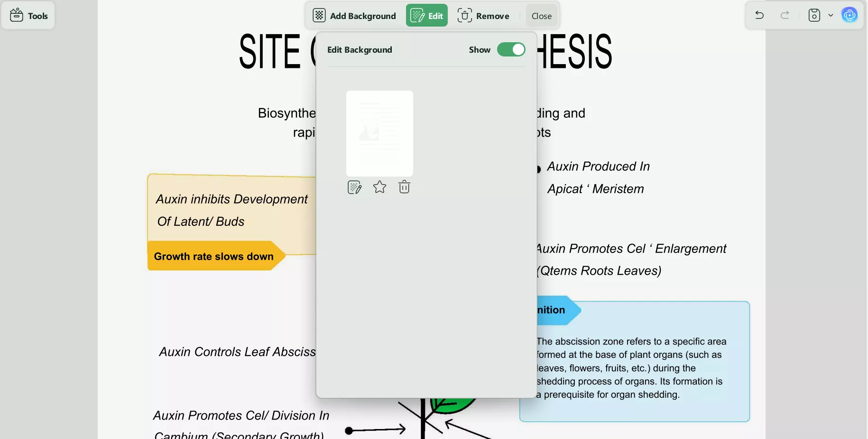
Task: Delete the background using trash icon
Action: (x=404, y=187)
